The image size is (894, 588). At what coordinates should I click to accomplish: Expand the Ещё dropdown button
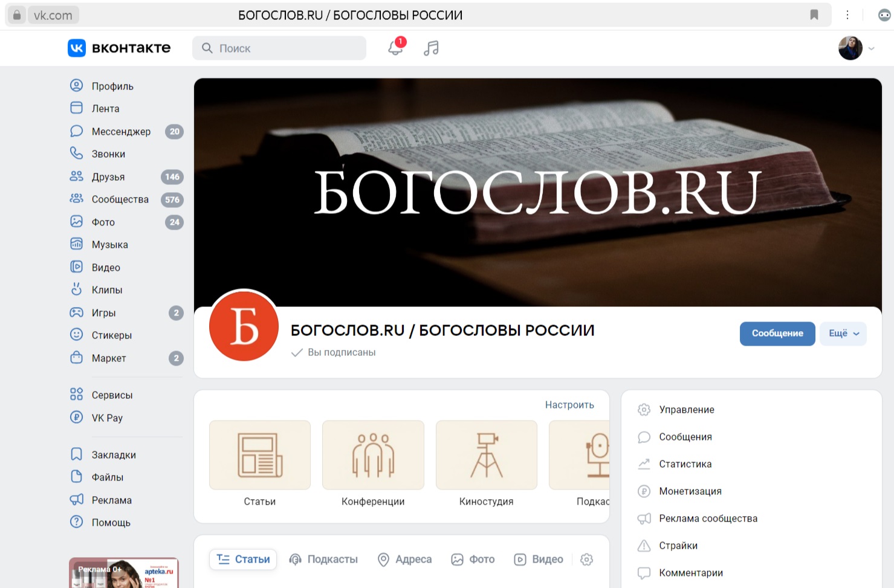(843, 334)
